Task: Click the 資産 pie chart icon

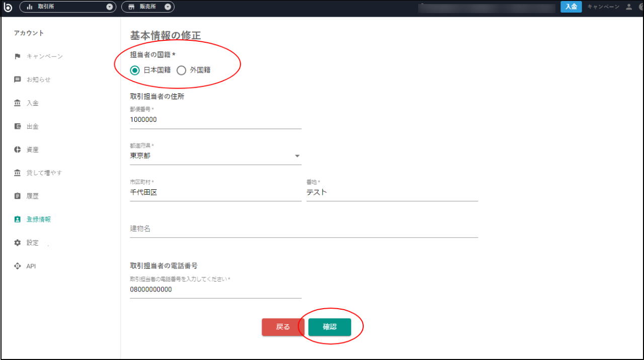Action: [x=18, y=150]
